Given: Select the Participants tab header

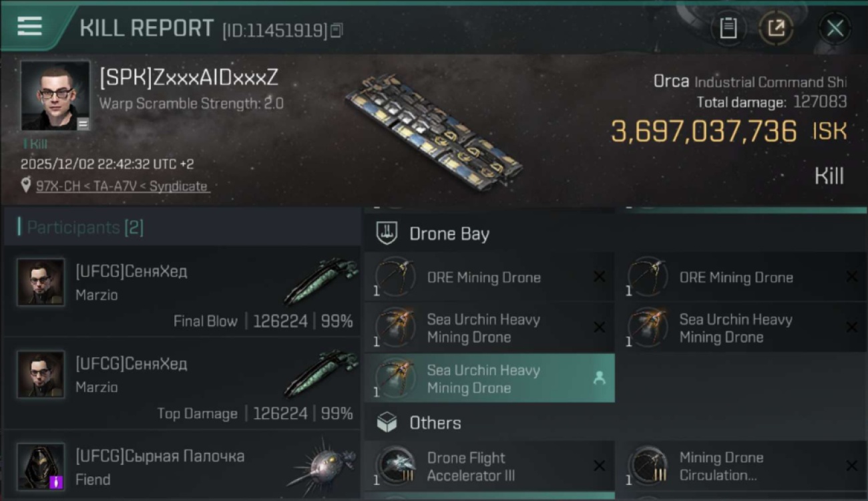Looking at the screenshot, I should click(80, 227).
